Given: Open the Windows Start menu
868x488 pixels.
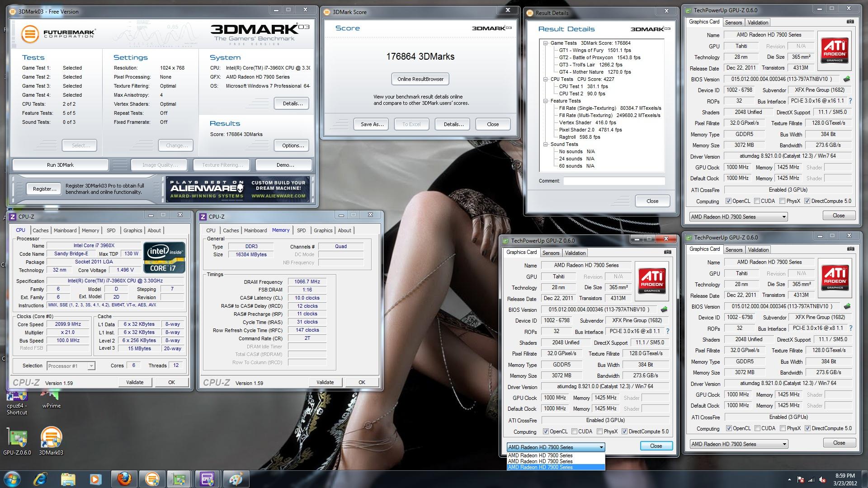Looking at the screenshot, I should click(12, 479).
